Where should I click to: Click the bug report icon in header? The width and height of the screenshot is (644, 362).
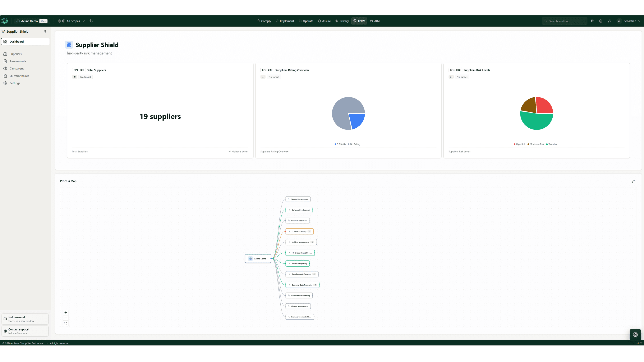pos(592,21)
